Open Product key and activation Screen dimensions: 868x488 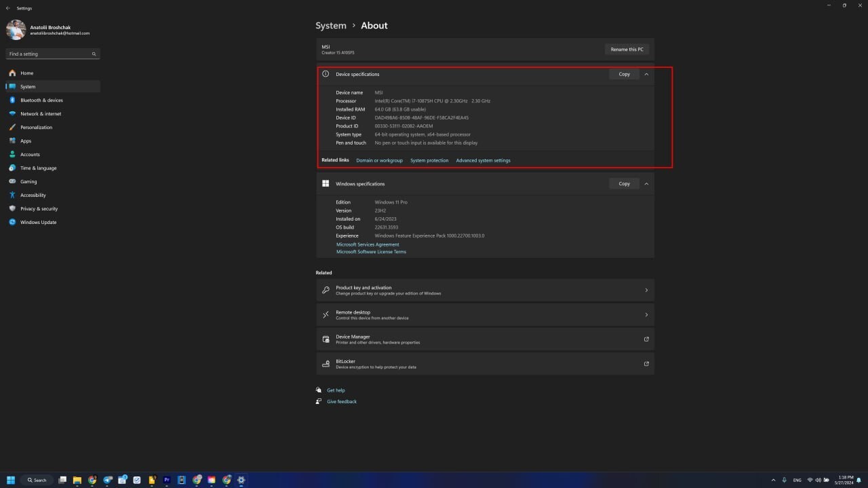(485, 290)
